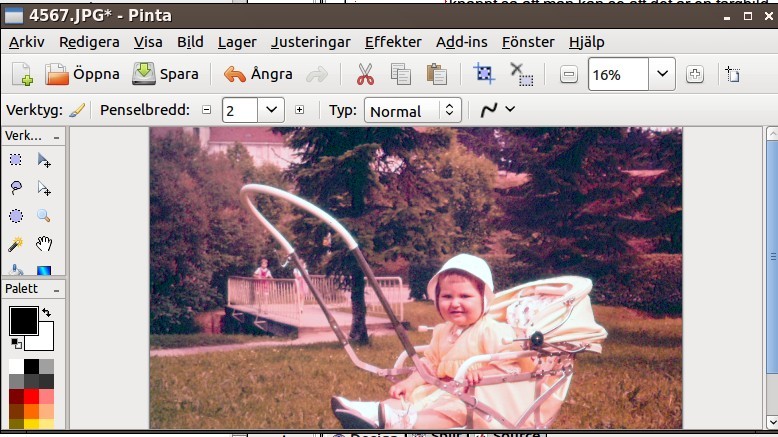The height and width of the screenshot is (437, 778).
Task: Click the white secondary color box
Action: click(44, 340)
